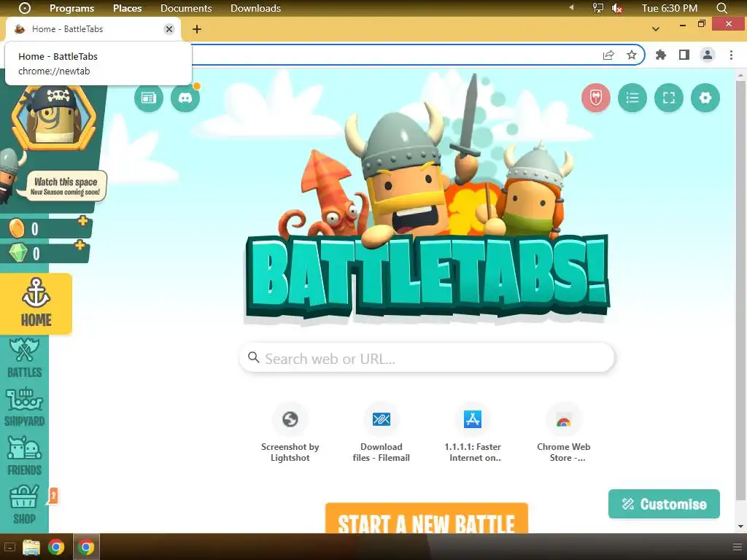Click the red shield battle icon
The width and height of the screenshot is (747, 560).
point(595,98)
